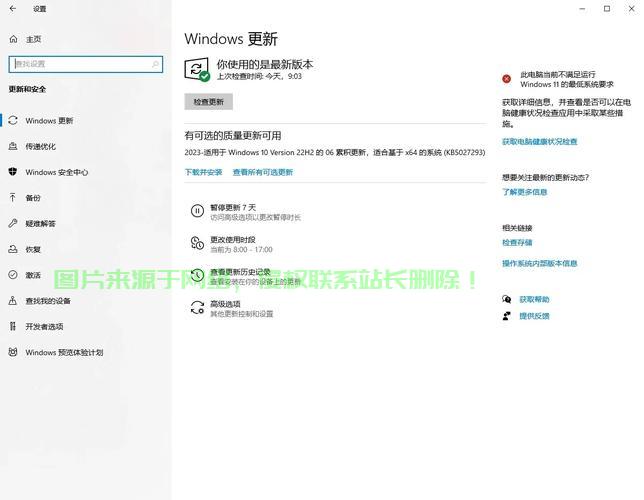The width and height of the screenshot is (644, 500).
Task: Click the KB5027293 update description text
Action: point(335,152)
